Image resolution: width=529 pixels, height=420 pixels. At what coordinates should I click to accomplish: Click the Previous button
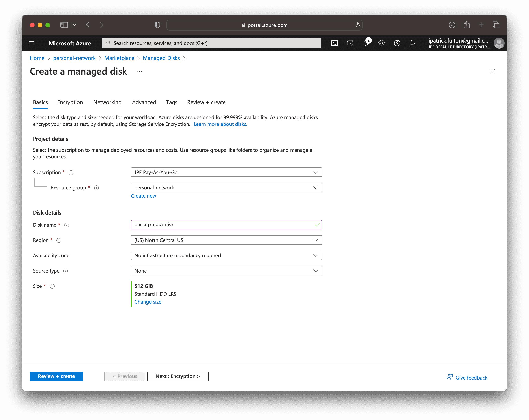click(125, 376)
